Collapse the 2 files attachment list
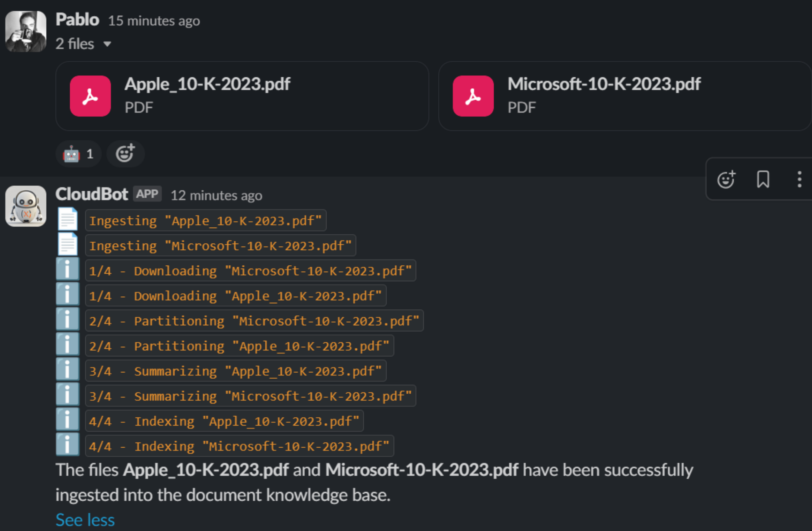The image size is (812, 531). [107, 44]
